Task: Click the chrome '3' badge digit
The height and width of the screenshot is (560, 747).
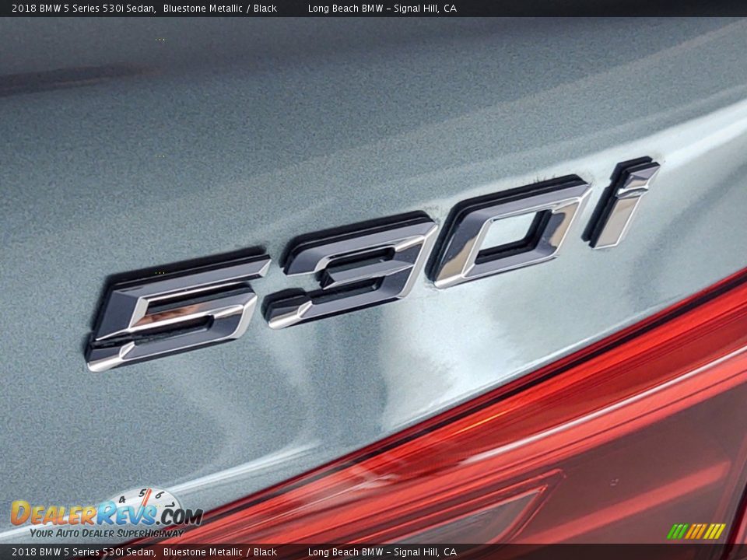Action: coord(350,271)
